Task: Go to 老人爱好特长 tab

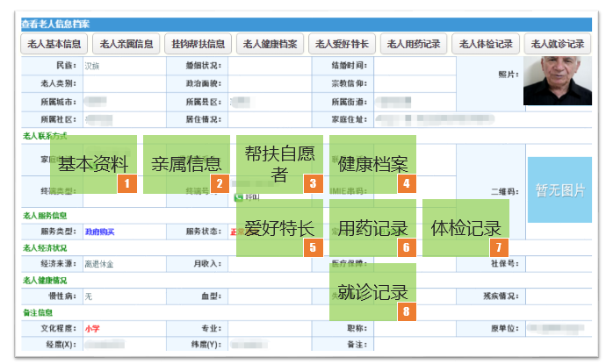Action: click(342, 44)
